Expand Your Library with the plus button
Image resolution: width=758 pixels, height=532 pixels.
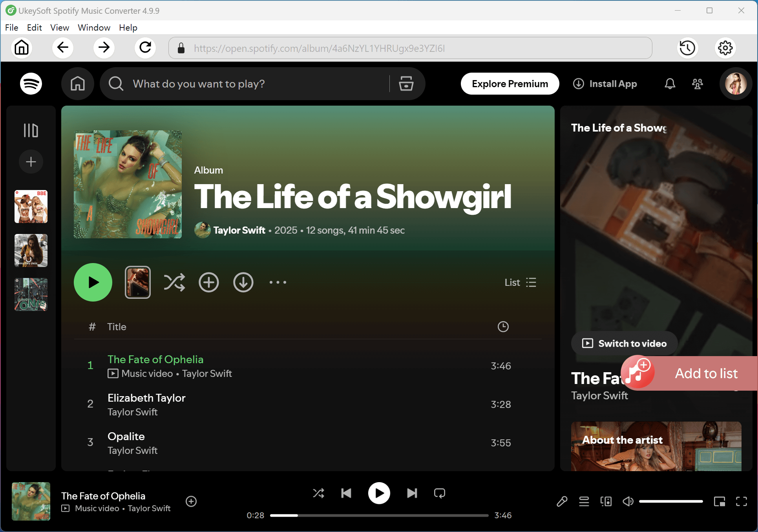[31, 161]
